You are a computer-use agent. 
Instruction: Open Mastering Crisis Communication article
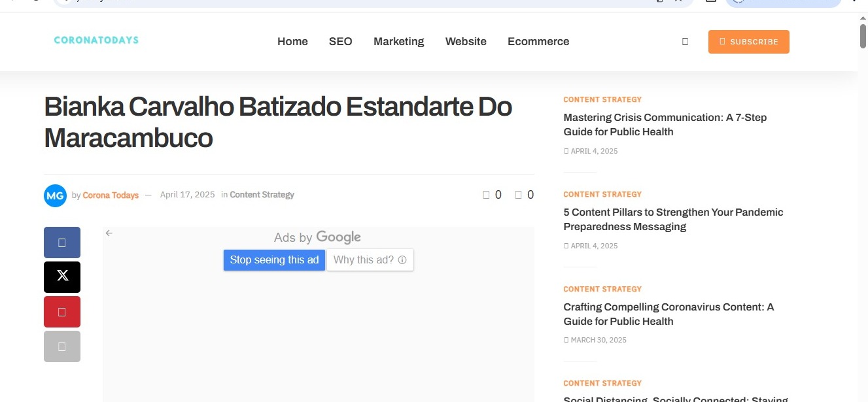[x=665, y=125]
